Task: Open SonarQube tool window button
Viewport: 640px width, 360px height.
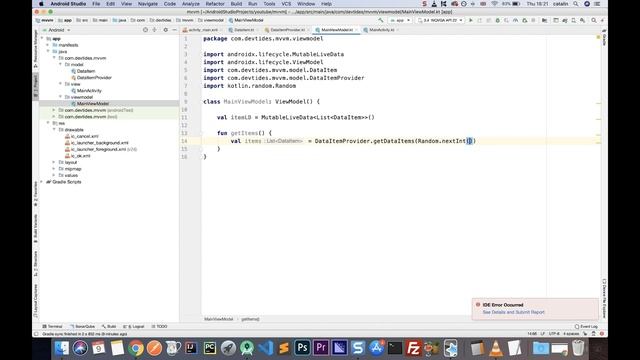Action: (83, 327)
